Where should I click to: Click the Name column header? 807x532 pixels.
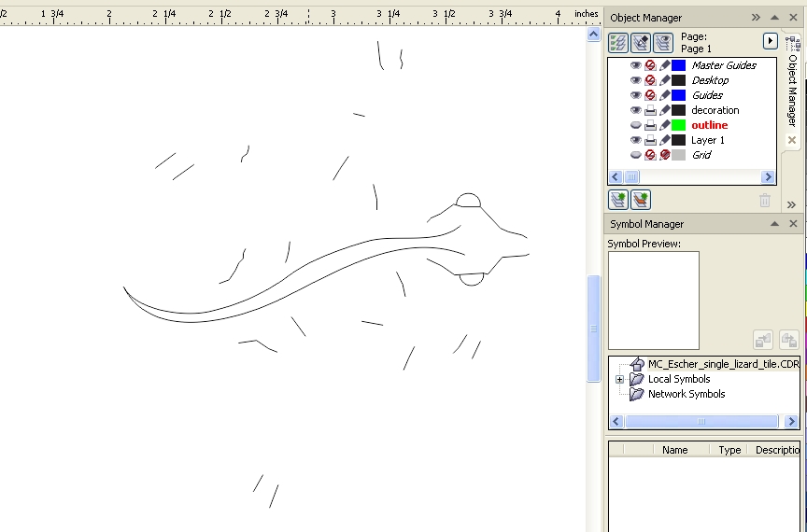point(674,450)
